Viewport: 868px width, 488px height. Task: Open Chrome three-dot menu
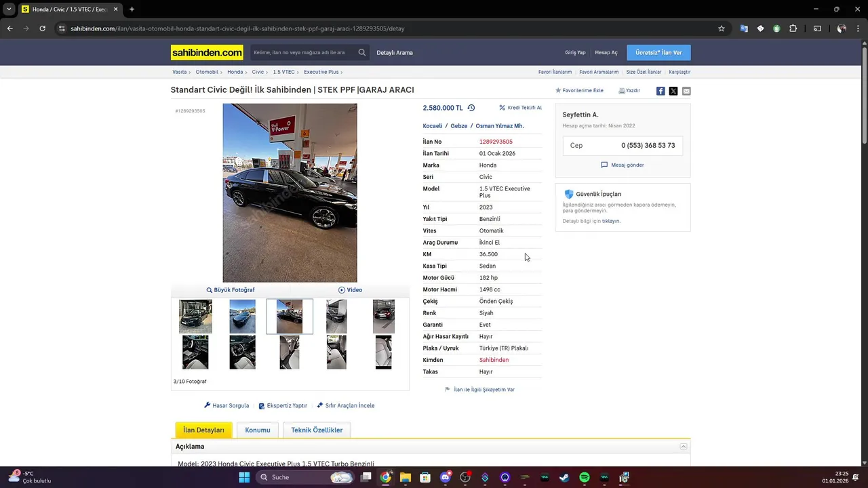858,28
